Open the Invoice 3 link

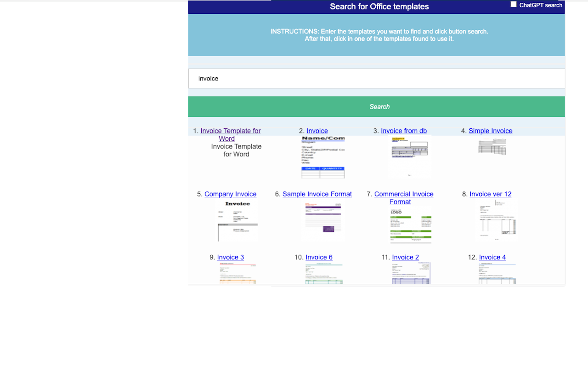[x=230, y=257]
